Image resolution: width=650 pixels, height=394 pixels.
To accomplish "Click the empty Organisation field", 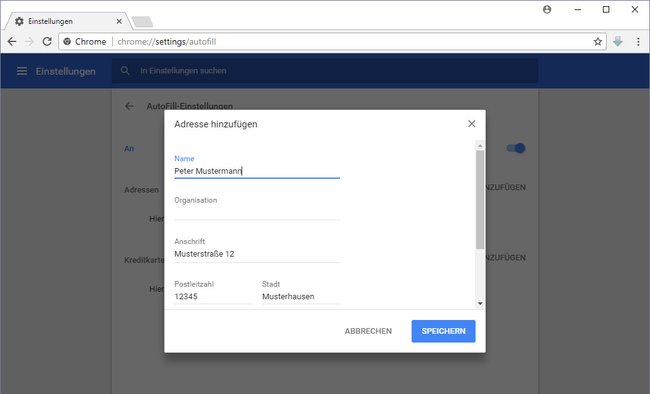I will [x=257, y=213].
